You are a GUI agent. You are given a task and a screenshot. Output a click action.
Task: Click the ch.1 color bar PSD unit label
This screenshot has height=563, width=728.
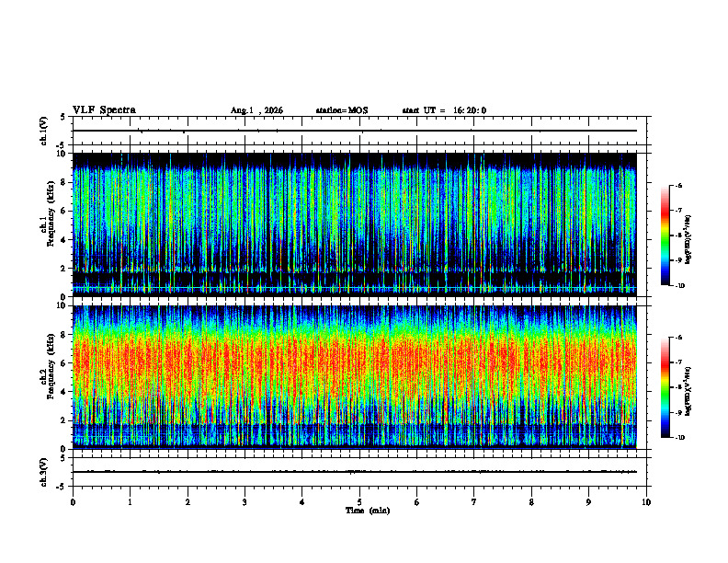pos(688,239)
